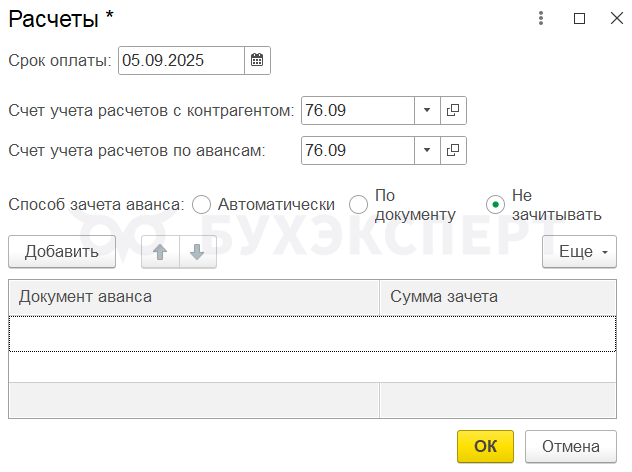Screen dimensions: 632x472
Task: Move the advance row down
Action: click(197, 252)
